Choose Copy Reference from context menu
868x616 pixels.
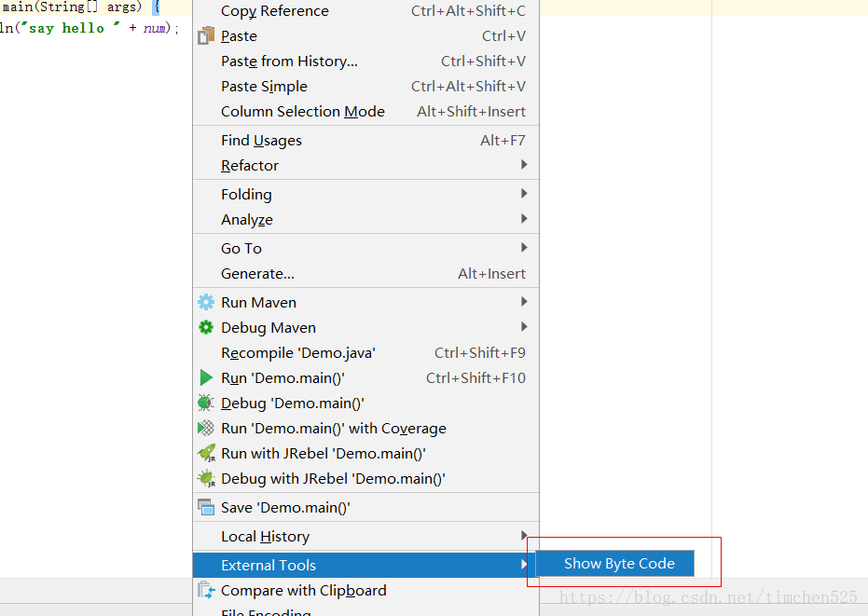365,10
